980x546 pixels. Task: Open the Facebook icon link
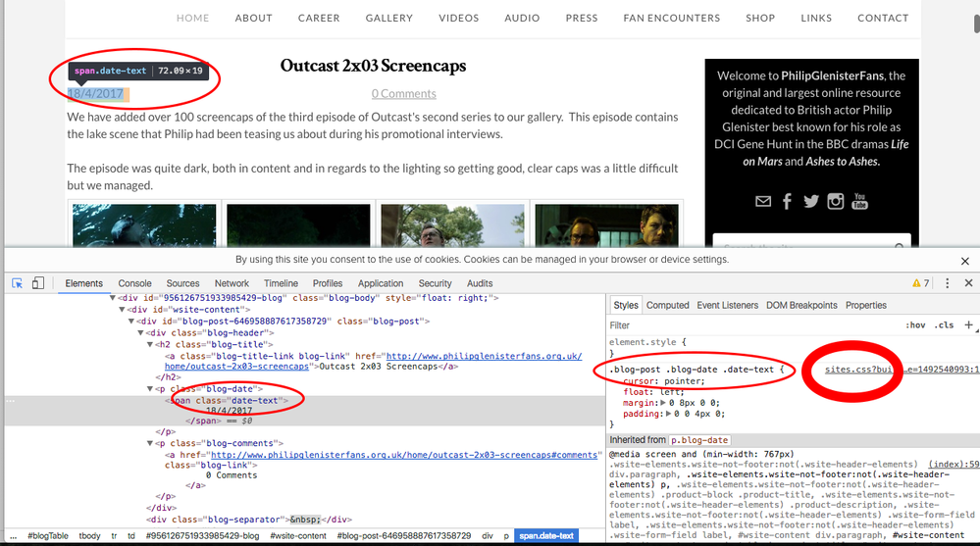[x=787, y=201]
